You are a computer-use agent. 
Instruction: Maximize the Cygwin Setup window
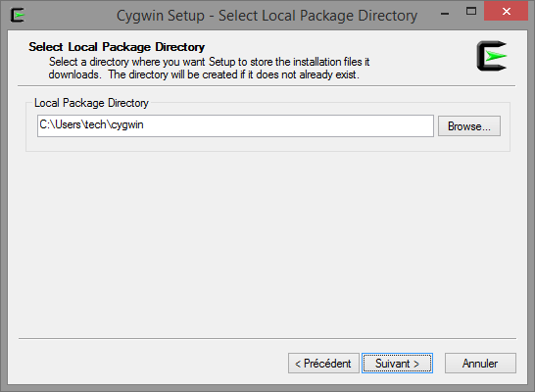471,12
